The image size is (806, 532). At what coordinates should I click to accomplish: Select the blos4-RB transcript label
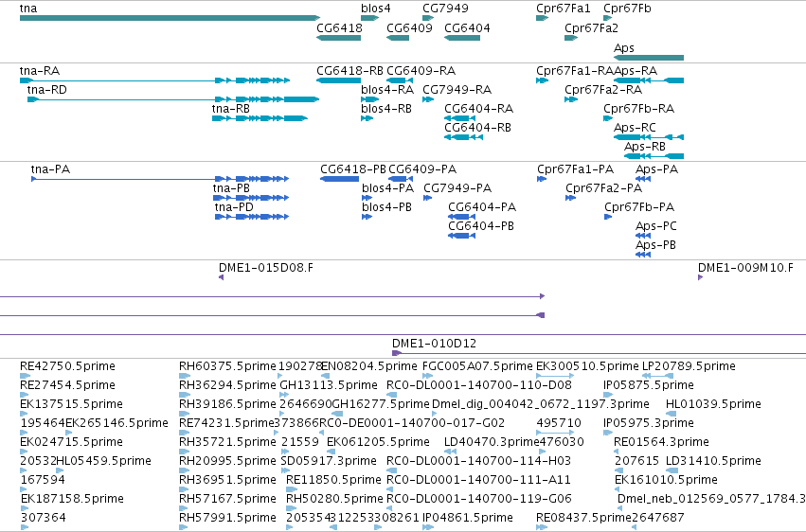(x=386, y=108)
